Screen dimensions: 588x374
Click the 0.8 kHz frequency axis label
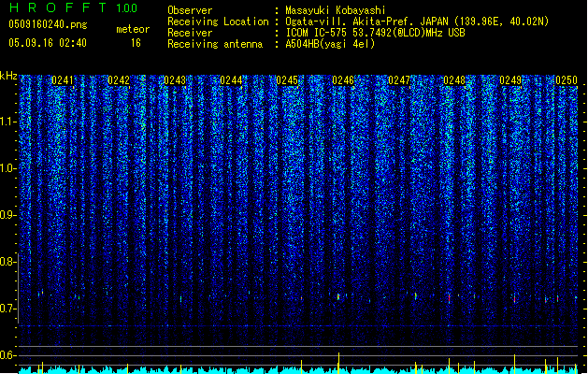coord(8,262)
